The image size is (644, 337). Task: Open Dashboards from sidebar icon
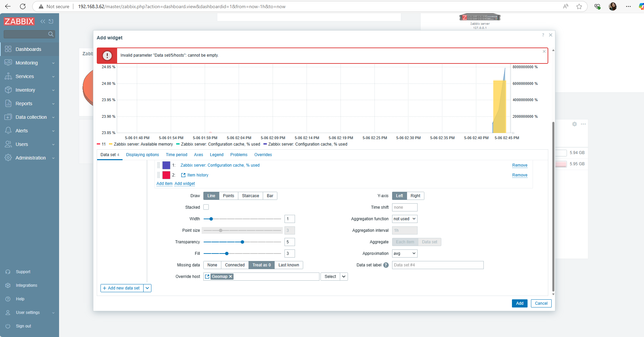pos(8,49)
